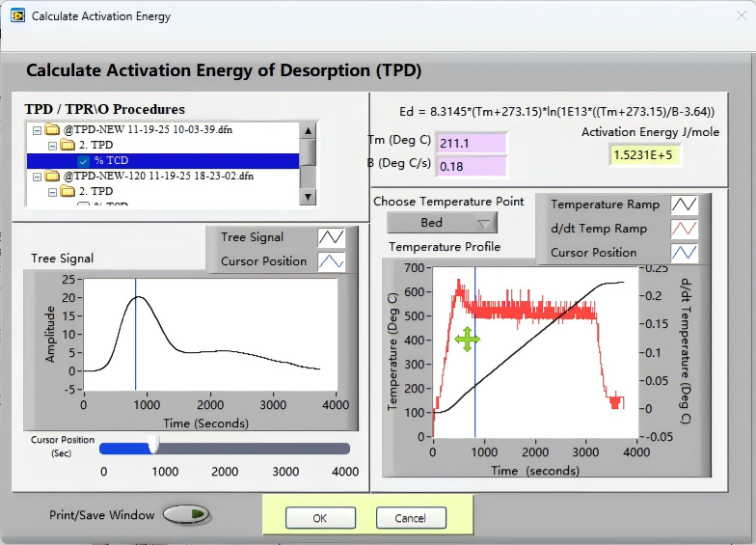
Task: Collapse the @TPD-NEW-120 11-19-25 18-23-02.dfn node
Action: click(37, 177)
